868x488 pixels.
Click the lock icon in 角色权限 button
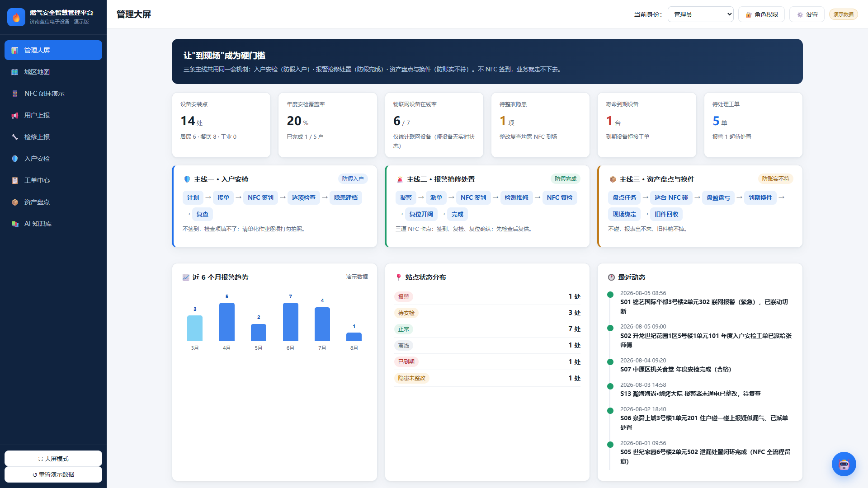[x=748, y=14]
